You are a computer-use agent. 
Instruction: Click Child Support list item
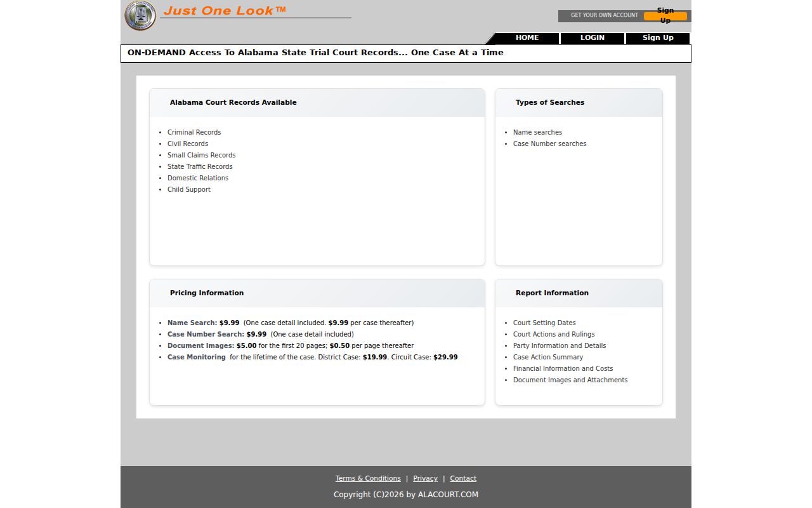click(189, 190)
